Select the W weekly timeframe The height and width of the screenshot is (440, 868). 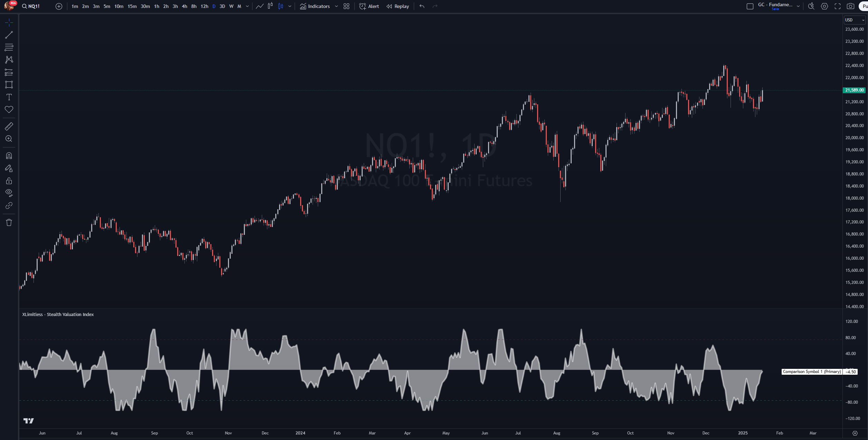231,6
